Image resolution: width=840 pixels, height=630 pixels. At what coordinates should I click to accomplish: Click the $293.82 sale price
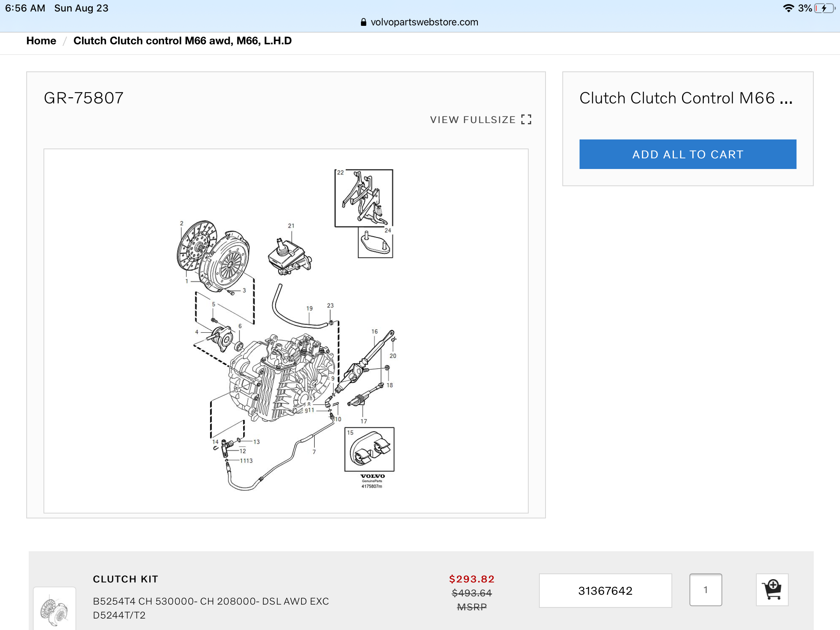(472, 579)
